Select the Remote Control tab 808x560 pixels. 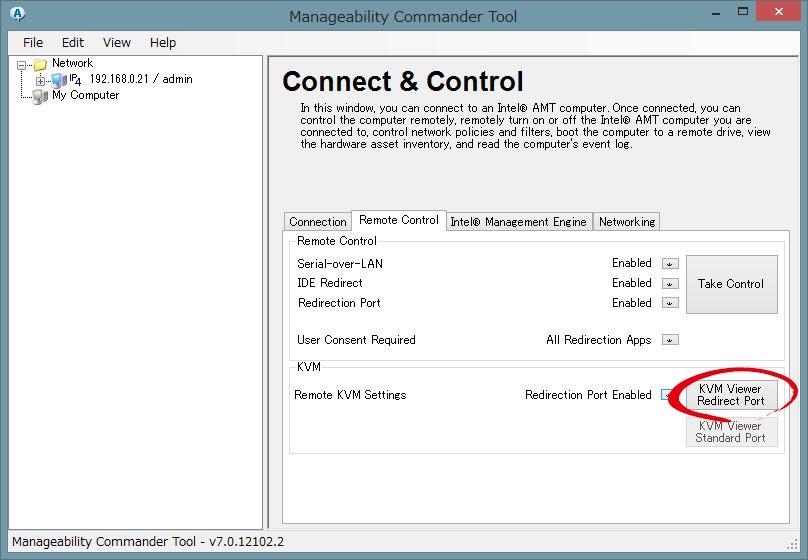point(399,220)
